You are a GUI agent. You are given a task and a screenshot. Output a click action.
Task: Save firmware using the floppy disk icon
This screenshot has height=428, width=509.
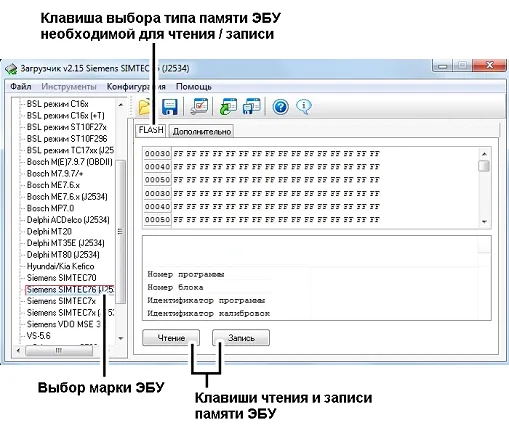click(170, 107)
